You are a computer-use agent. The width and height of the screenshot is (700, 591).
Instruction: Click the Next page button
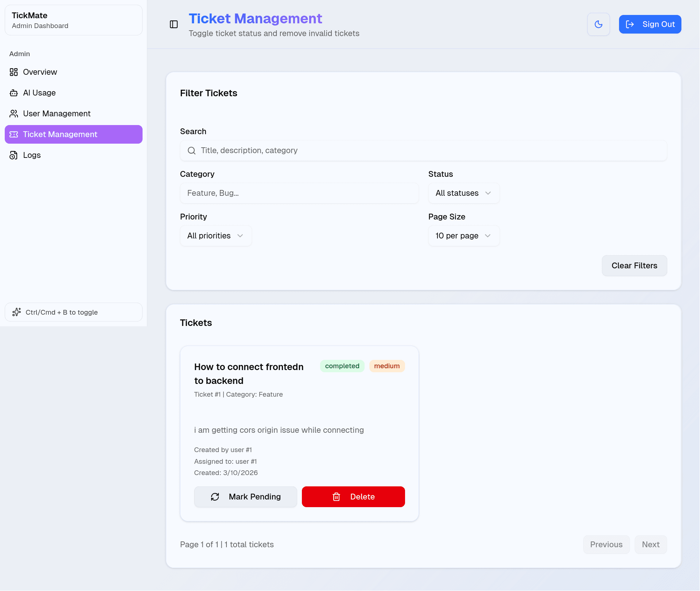tap(650, 545)
